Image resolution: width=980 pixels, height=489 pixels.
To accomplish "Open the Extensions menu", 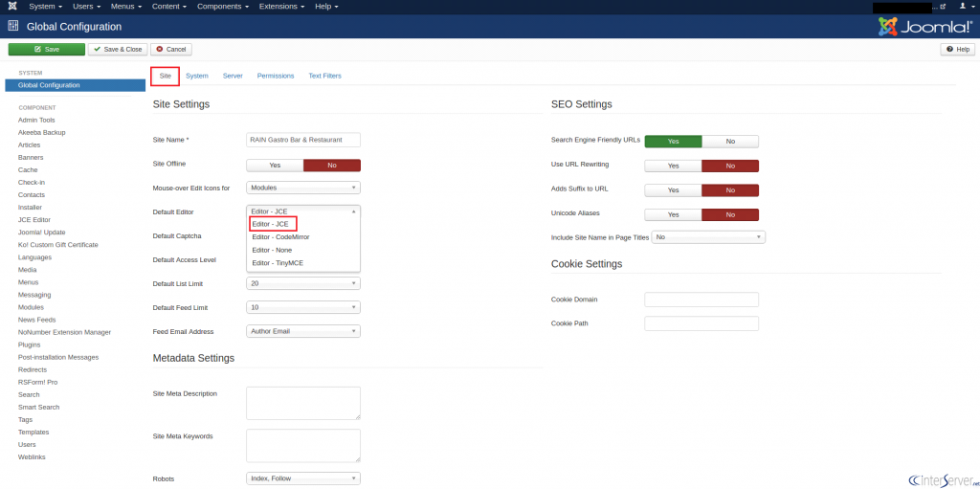I will [282, 7].
